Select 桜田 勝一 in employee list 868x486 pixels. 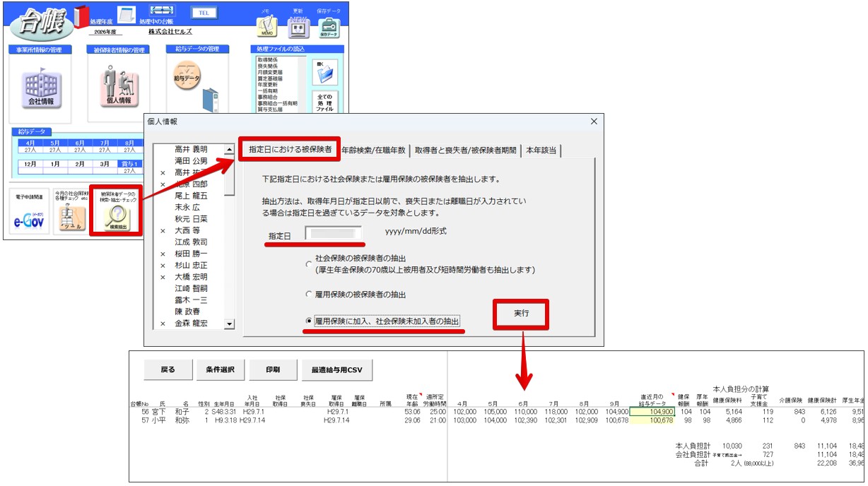tap(192, 254)
